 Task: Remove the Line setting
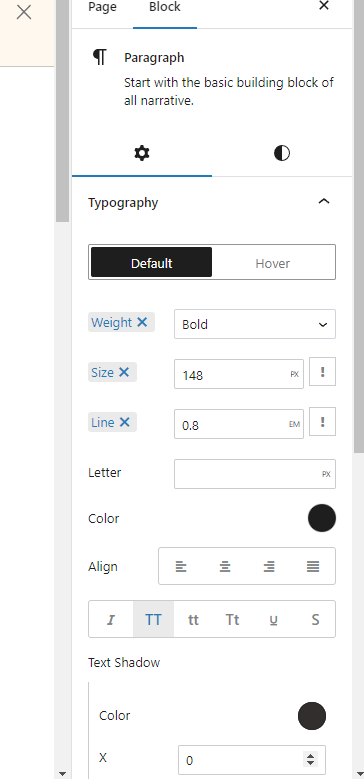pyautogui.click(x=125, y=422)
